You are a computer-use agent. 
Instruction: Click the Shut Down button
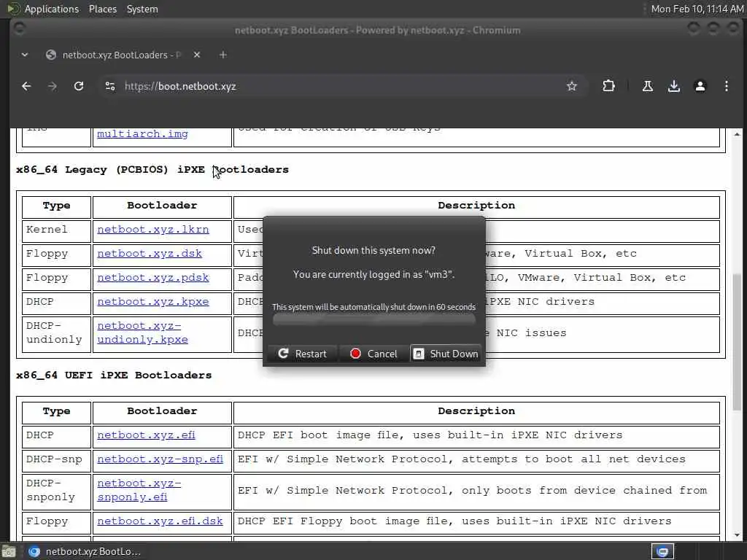[x=446, y=354]
